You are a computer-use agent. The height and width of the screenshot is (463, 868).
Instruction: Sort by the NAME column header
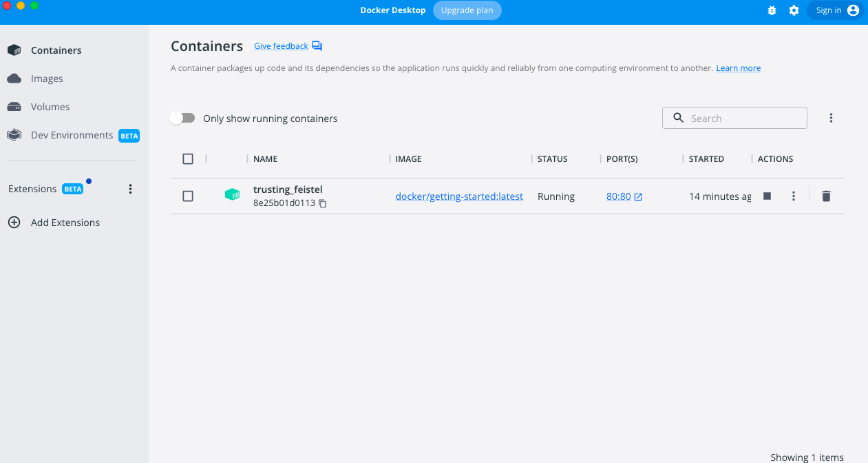266,159
